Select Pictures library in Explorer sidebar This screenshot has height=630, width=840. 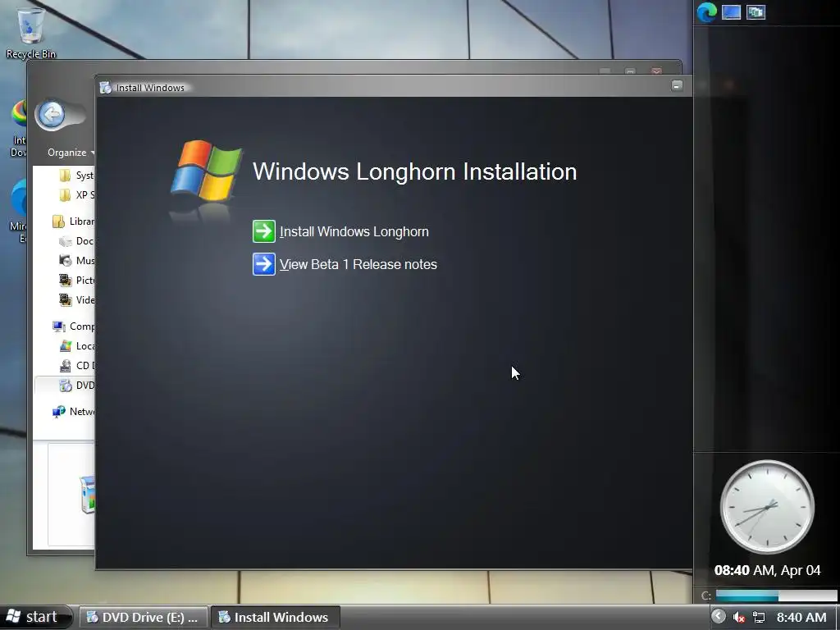click(76, 281)
